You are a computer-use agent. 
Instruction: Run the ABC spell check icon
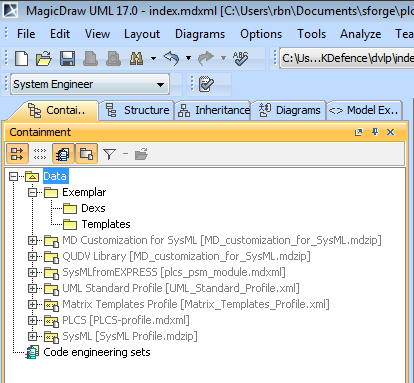click(241, 58)
